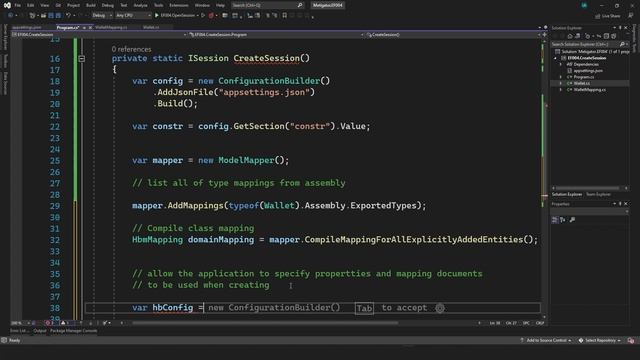Screen dimensions: 640x360
Task: Open the Tools menu
Action: (x=158, y=5)
